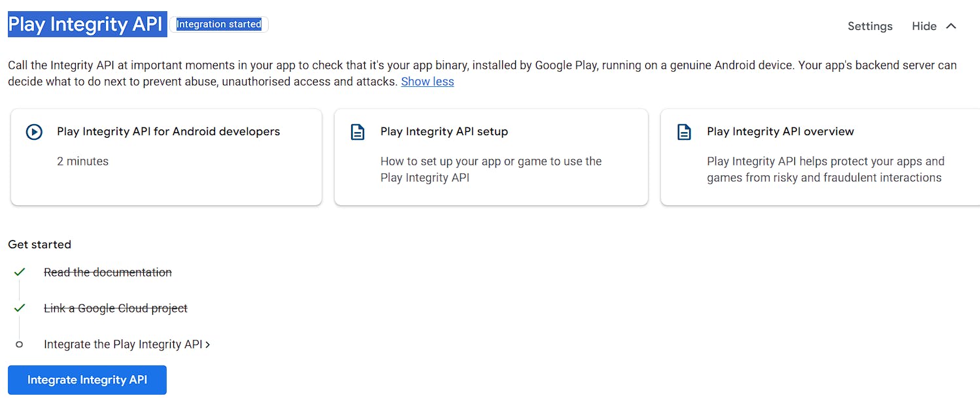
Task: Collapse the section with the Hide chevron
Action: coord(951,26)
